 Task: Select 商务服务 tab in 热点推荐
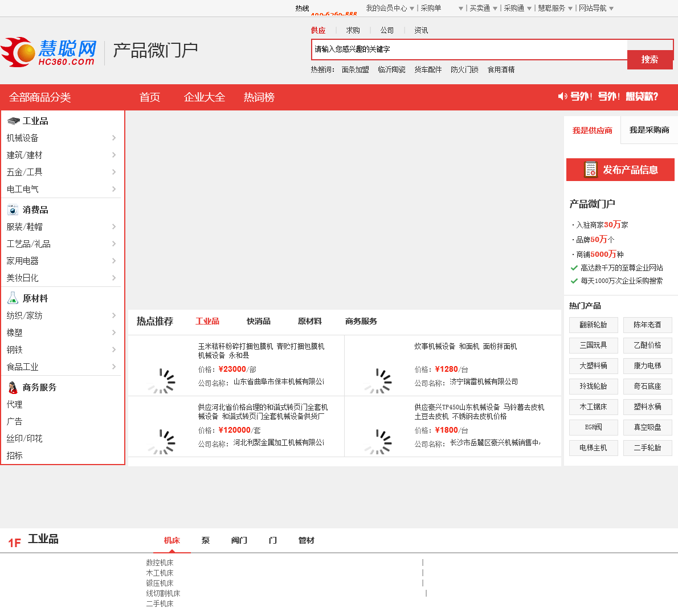[361, 321]
